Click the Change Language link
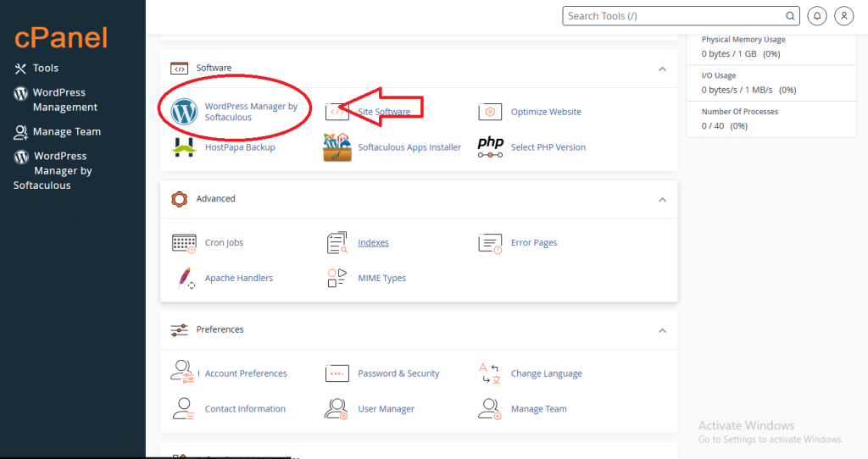The height and width of the screenshot is (459, 868). (x=547, y=373)
